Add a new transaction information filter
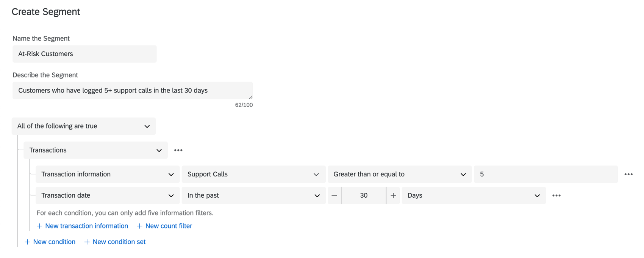Viewport: 644px width, 258px height. coord(82,226)
